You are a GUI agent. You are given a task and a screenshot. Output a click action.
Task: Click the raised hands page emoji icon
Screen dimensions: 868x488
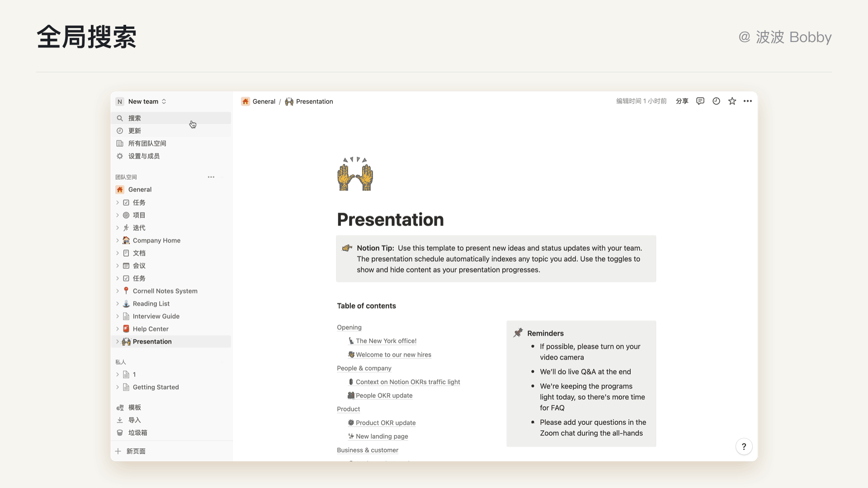point(355,174)
